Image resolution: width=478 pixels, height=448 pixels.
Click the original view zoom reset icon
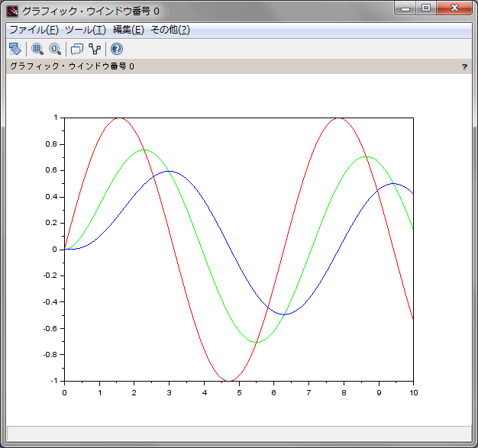pos(55,49)
